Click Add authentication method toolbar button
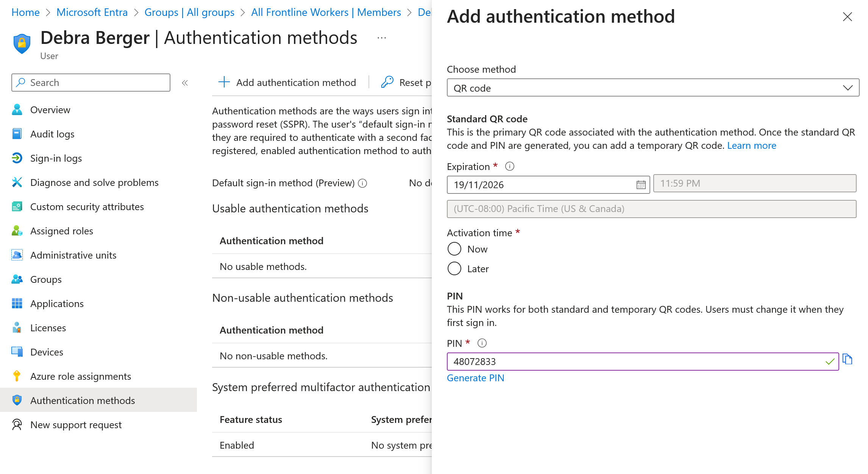Screen dimensions: 868x474 point(287,83)
